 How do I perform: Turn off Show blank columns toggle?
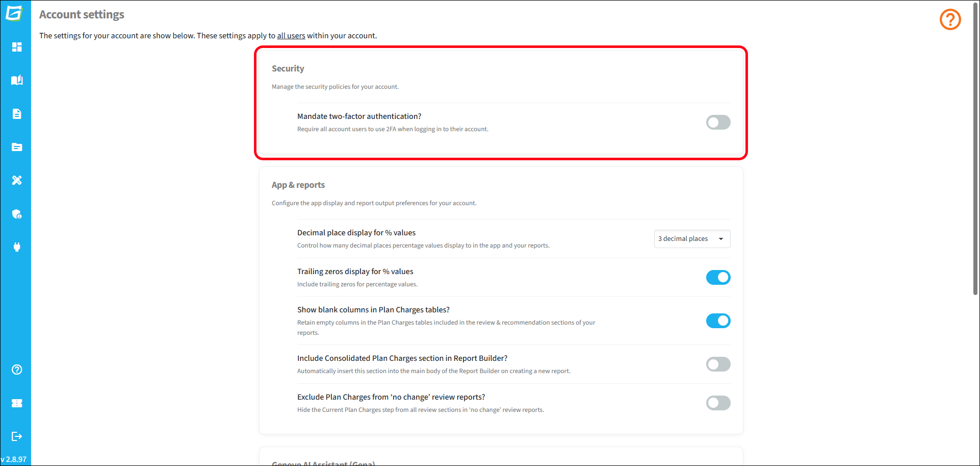pyautogui.click(x=718, y=321)
